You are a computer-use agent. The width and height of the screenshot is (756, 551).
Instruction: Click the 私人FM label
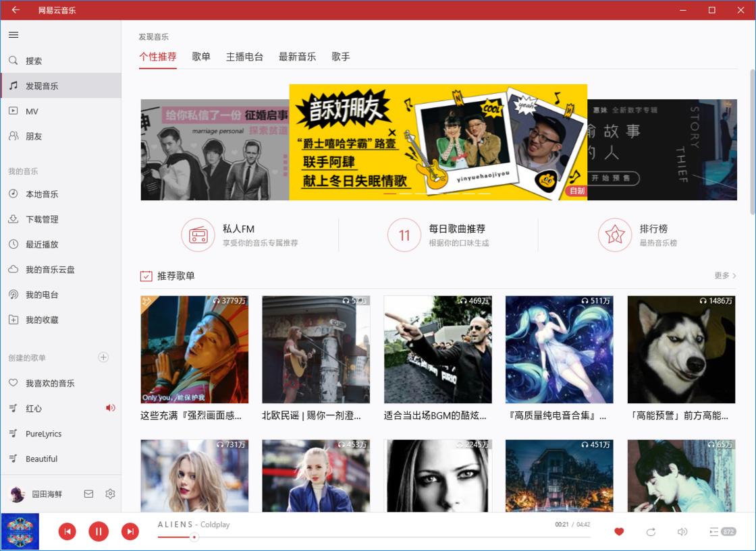[x=238, y=229]
